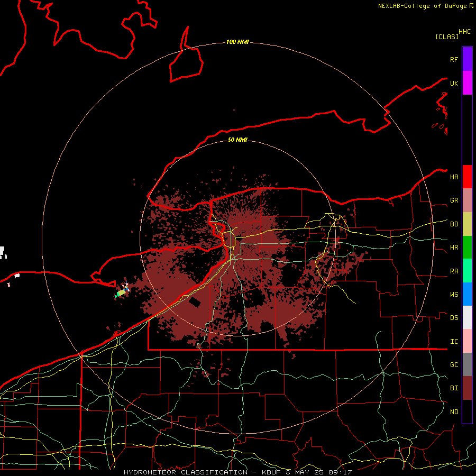Click the dark red BI legend swatch
Viewport: 476px width, 476px height.
[x=467, y=388]
